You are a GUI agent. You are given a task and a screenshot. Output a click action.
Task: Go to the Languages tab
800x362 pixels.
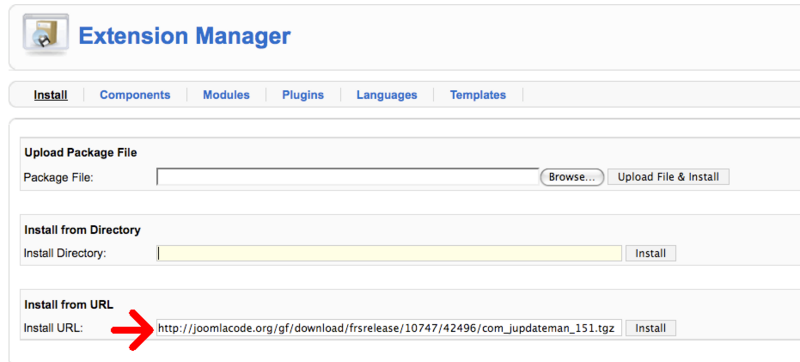click(x=387, y=95)
